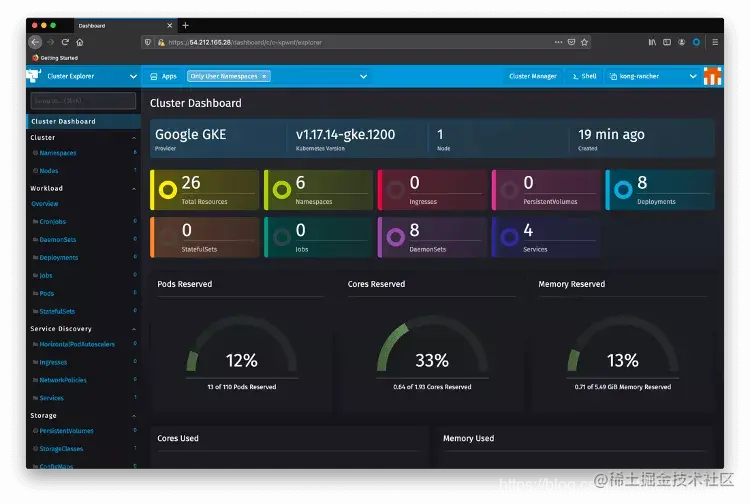Click the Google GKE provider text
Screen dimensions: 750x504
[x=190, y=135]
